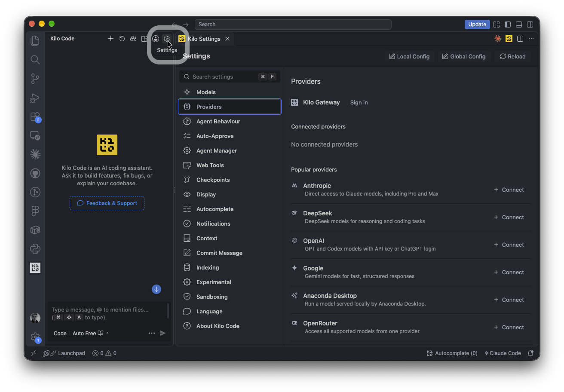Image resolution: width=564 pixels, height=392 pixels.
Task: Open the Python view in the activity bar
Action: pos(35,248)
